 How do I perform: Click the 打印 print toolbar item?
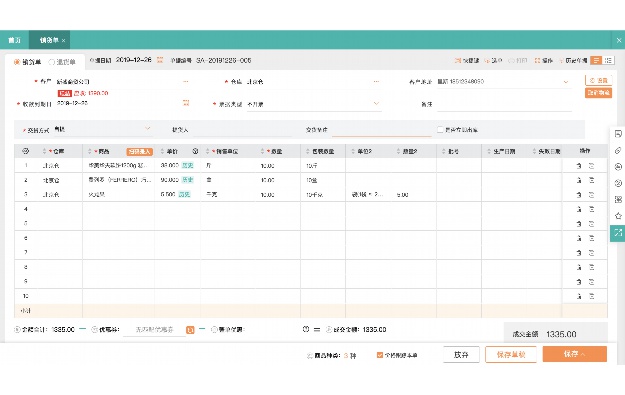pos(518,61)
